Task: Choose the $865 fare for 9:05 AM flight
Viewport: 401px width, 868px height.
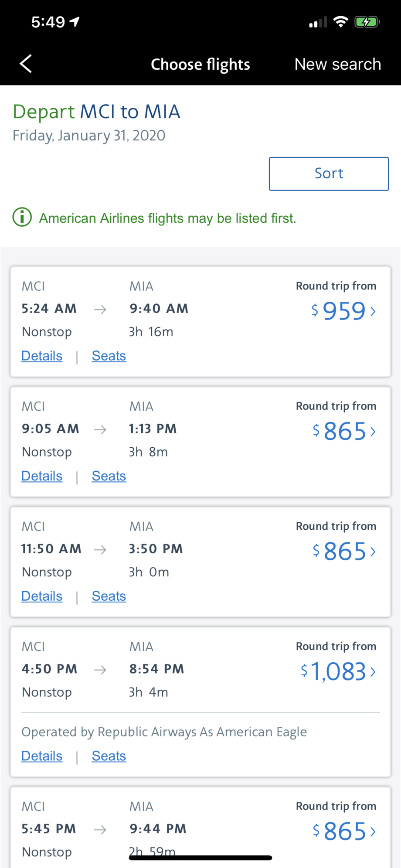Action: point(344,431)
